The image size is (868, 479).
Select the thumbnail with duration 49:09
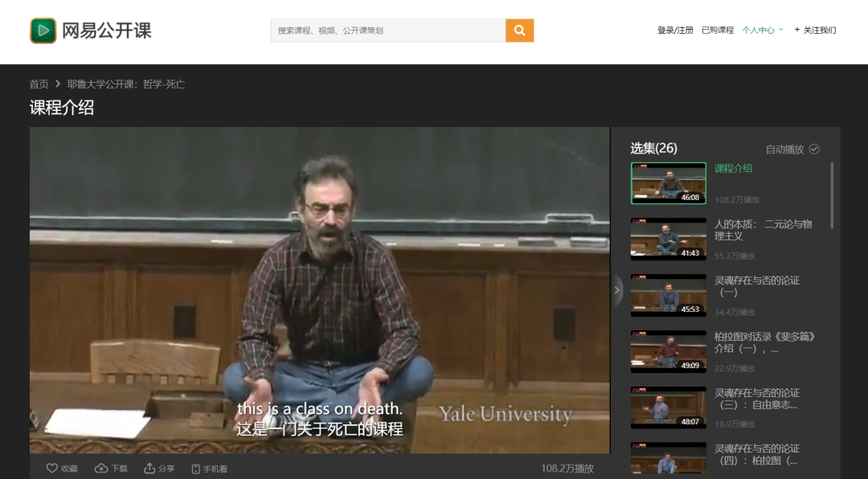(668, 351)
